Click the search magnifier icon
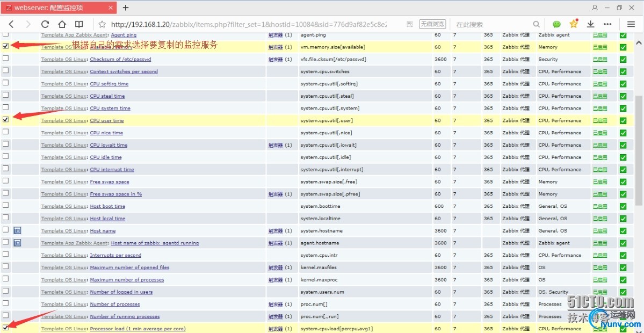644x333 pixels. pyautogui.click(x=537, y=24)
